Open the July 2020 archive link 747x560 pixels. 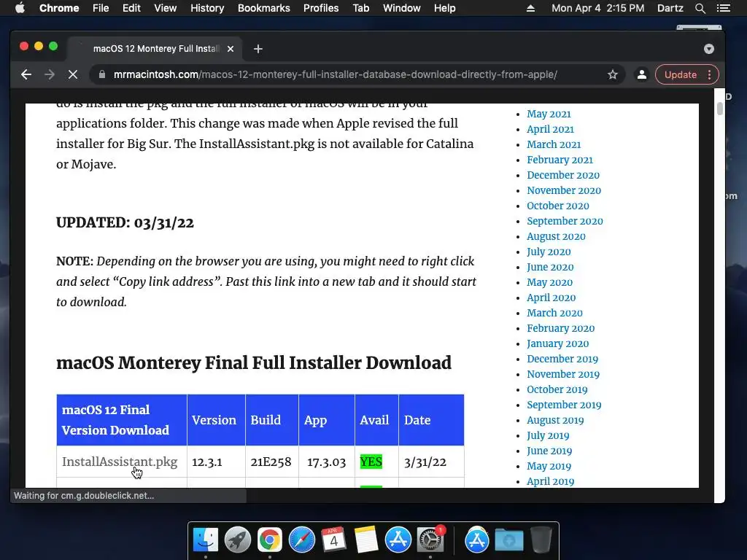[549, 252]
